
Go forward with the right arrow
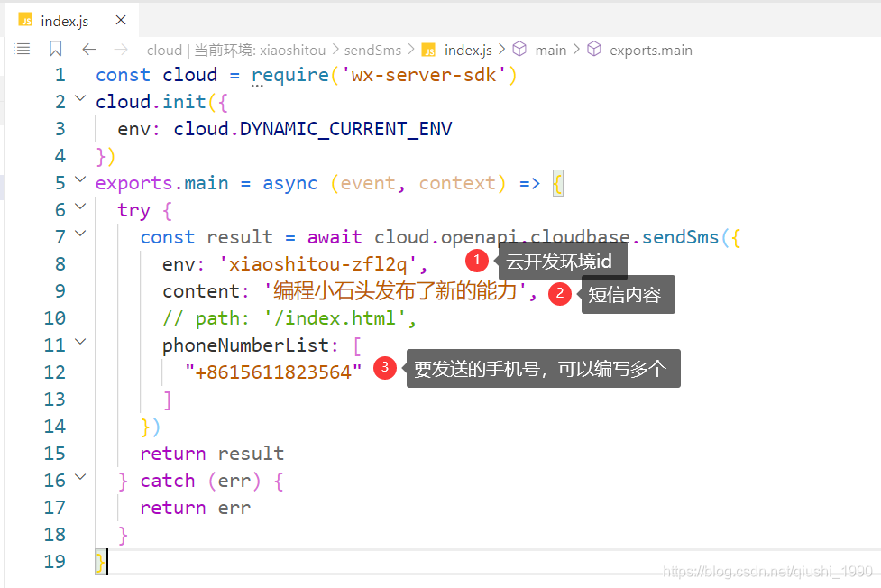(x=121, y=50)
